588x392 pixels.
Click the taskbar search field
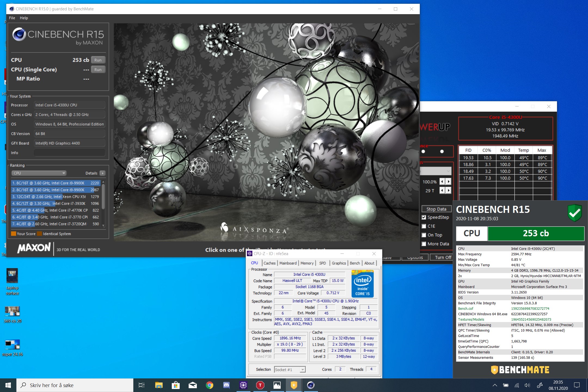click(x=75, y=385)
